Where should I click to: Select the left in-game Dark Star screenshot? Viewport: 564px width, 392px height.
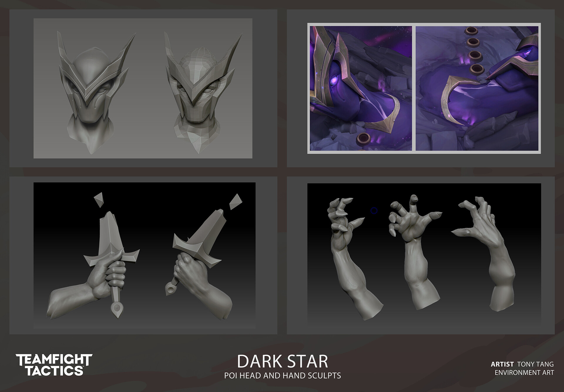(x=361, y=88)
